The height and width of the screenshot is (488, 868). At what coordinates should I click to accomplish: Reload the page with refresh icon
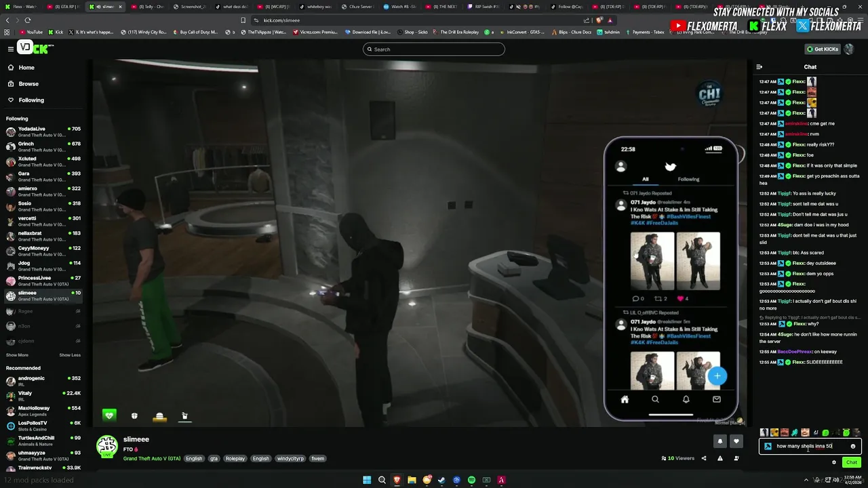(x=28, y=20)
